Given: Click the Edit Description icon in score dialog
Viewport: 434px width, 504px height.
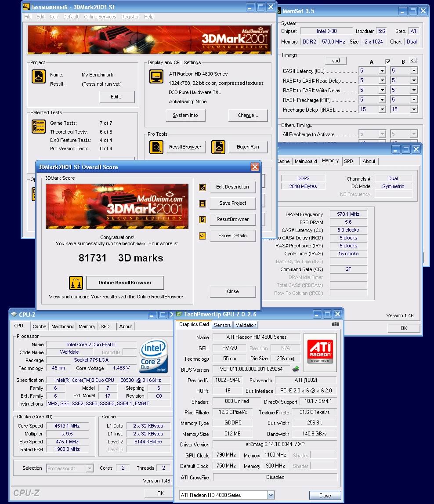Looking at the screenshot, I should click(203, 187).
